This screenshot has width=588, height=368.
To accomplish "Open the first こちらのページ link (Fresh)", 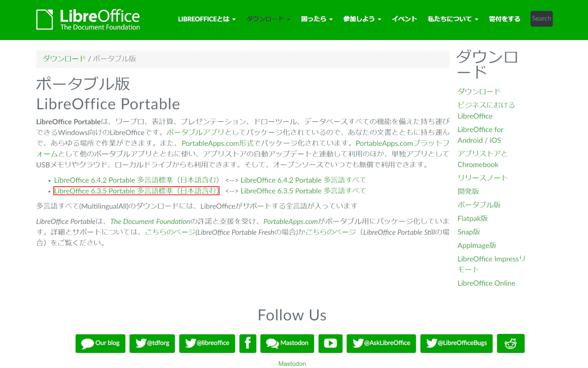I will point(170,232).
